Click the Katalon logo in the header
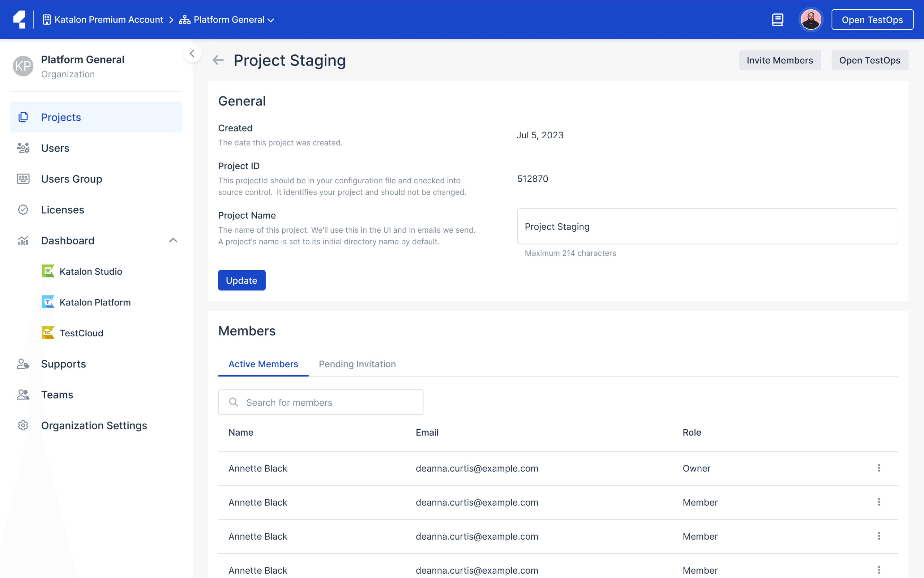Viewport: 924px width, 578px height. click(x=19, y=19)
